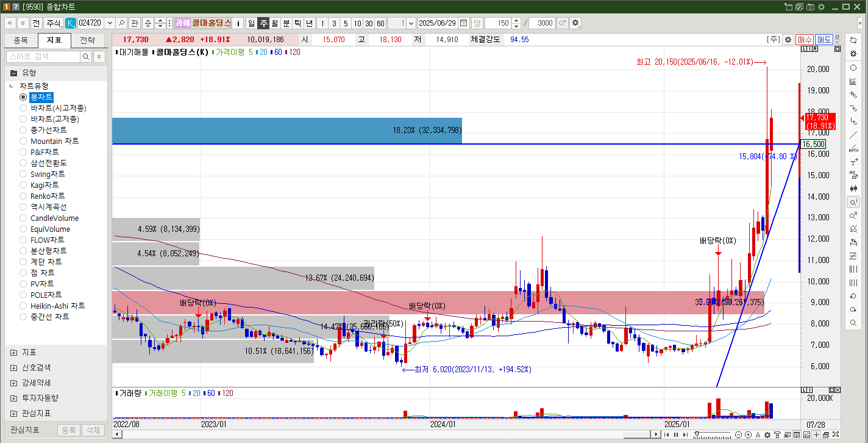Click the refresh/rotate tool in right toolbar
Image resolution: width=868 pixels, height=443 pixels.
[x=853, y=40]
